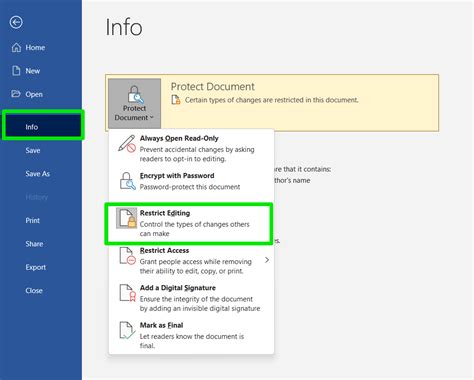
Task: Go to Home in the sidebar
Action: click(35, 48)
